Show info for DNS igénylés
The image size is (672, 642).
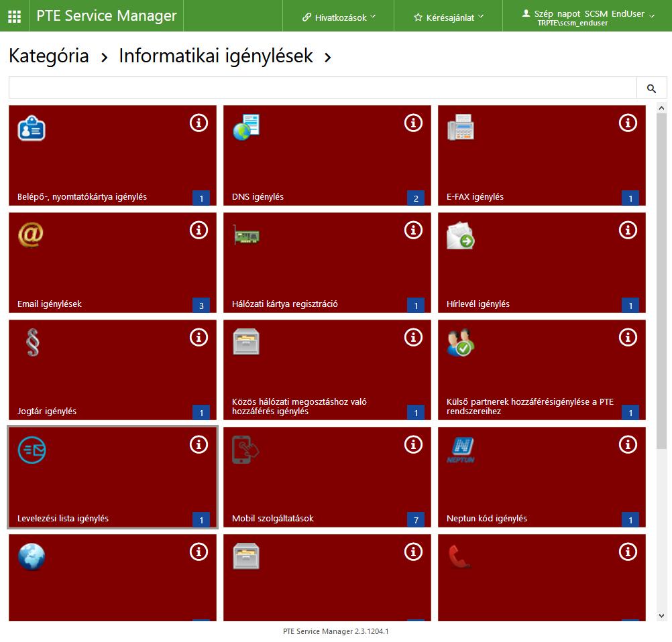(414, 123)
